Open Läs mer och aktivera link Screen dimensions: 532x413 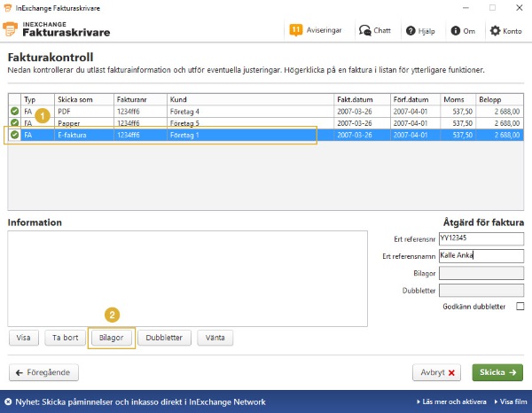[451, 401]
